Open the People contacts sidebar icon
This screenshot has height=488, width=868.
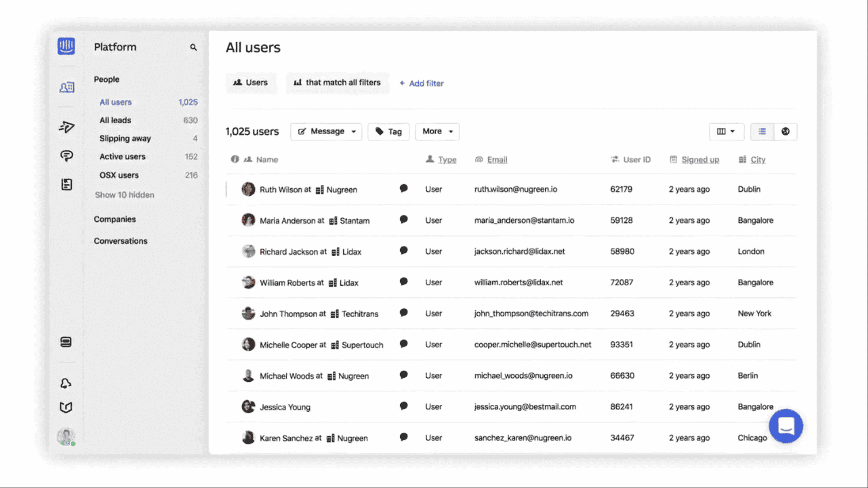coord(67,87)
